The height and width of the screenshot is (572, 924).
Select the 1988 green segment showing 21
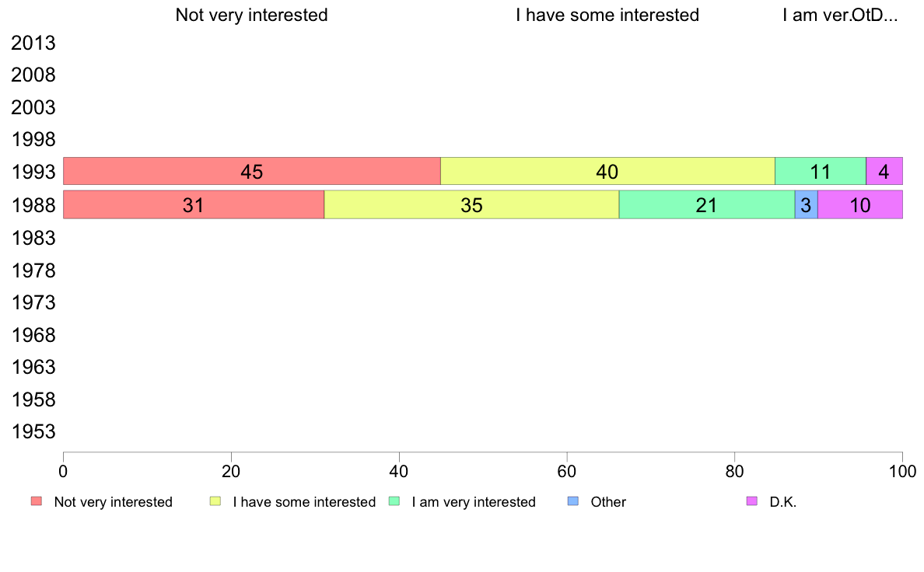tap(706, 204)
